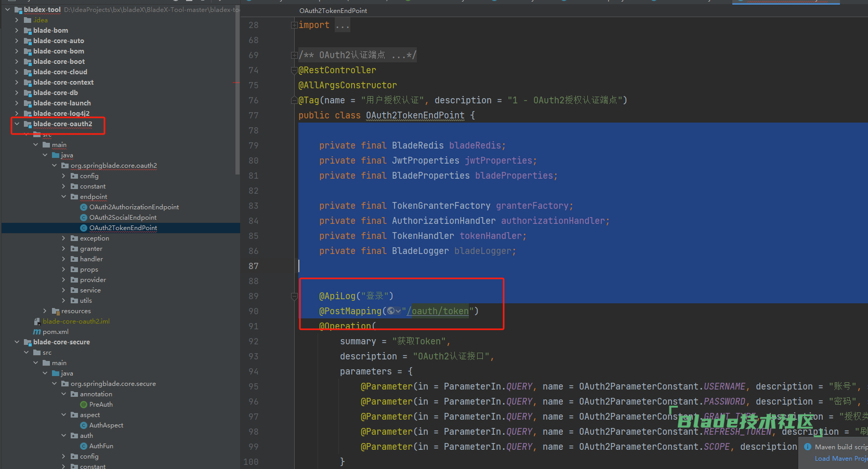Expand the provider package

pyautogui.click(x=63, y=280)
